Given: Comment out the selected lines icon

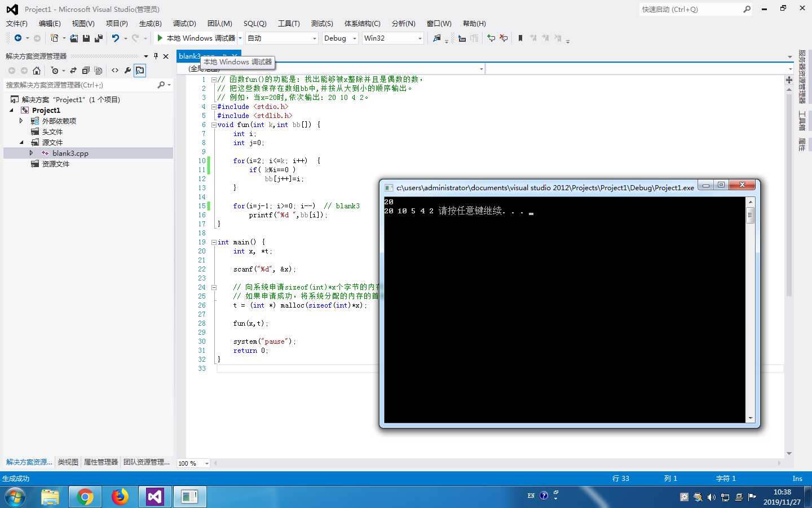Looking at the screenshot, I should tap(491, 38).
